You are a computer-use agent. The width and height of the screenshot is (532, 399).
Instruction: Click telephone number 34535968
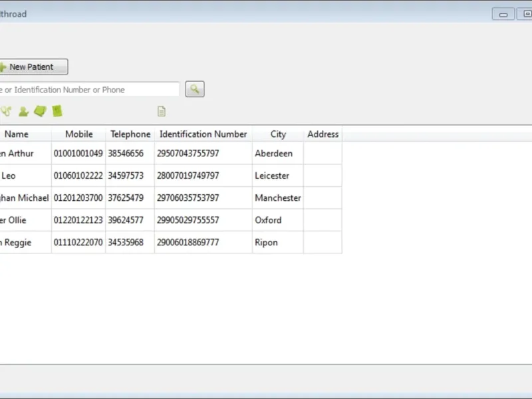[126, 242]
